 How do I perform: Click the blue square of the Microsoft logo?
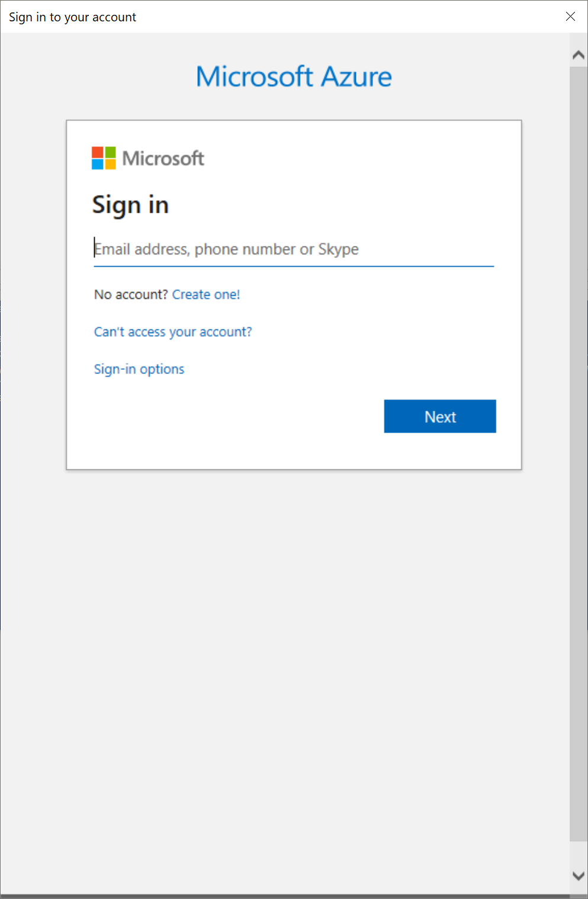coord(98,164)
